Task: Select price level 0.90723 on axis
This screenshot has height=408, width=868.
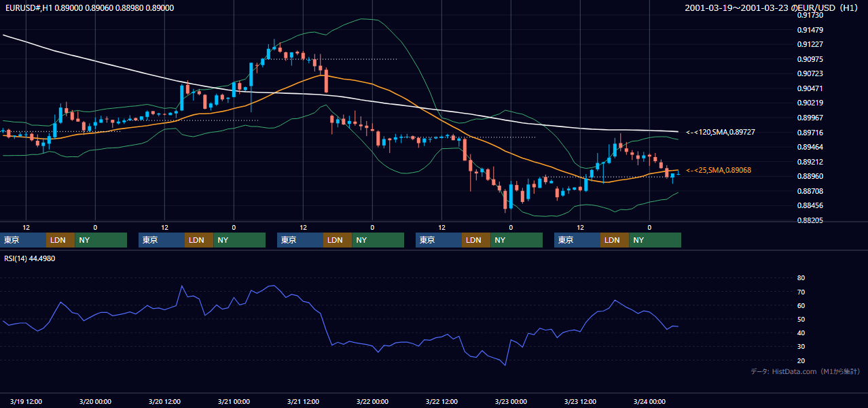Action: tap(810, 73)
